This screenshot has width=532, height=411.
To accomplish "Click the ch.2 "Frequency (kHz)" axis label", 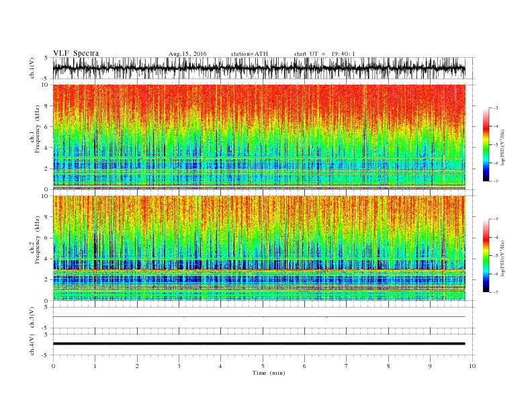I will (38, 240).
